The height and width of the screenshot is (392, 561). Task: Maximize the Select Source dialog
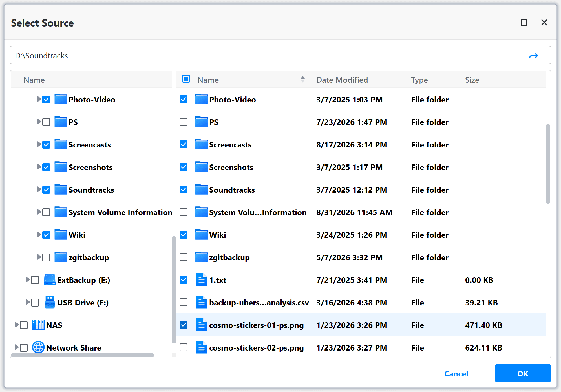(524, 23)
